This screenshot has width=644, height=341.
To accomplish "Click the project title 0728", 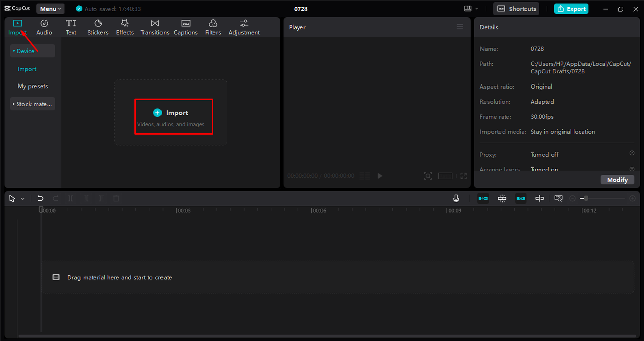I will [301, 9].
